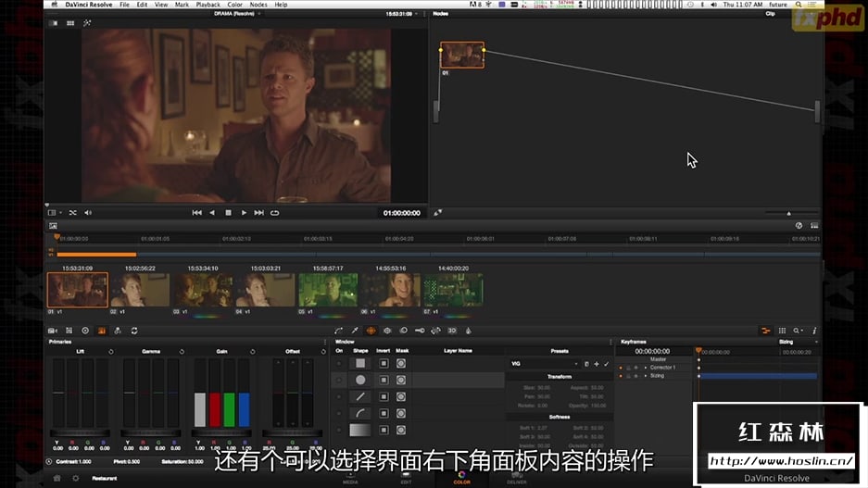Open the Blur palette icon

tap(404, 331)
